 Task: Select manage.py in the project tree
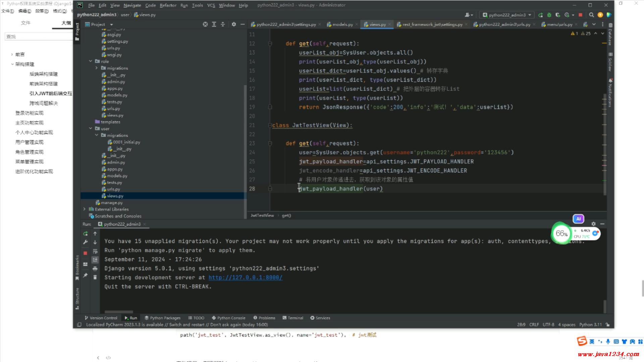click(x=112, y=202)
